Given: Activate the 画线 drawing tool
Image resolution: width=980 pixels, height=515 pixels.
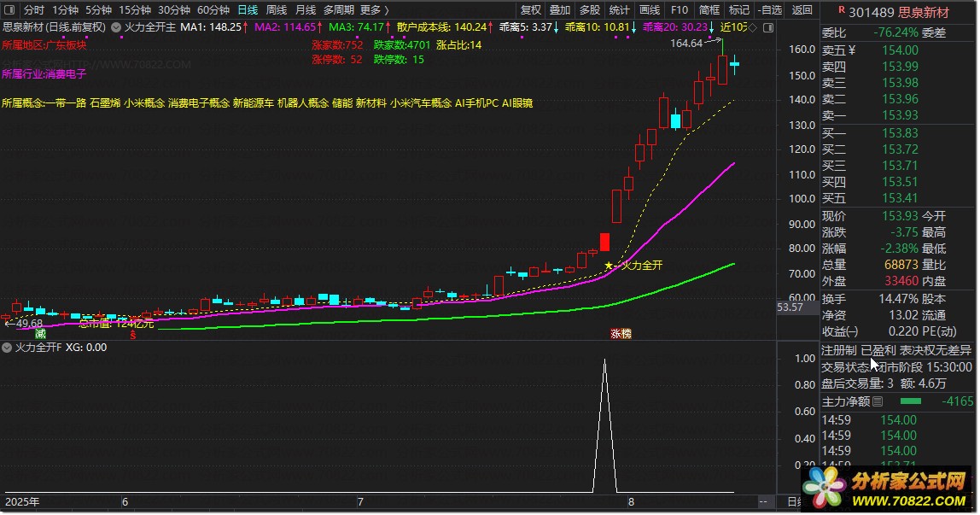Looking at the screenshot, I should coord(650,10).
